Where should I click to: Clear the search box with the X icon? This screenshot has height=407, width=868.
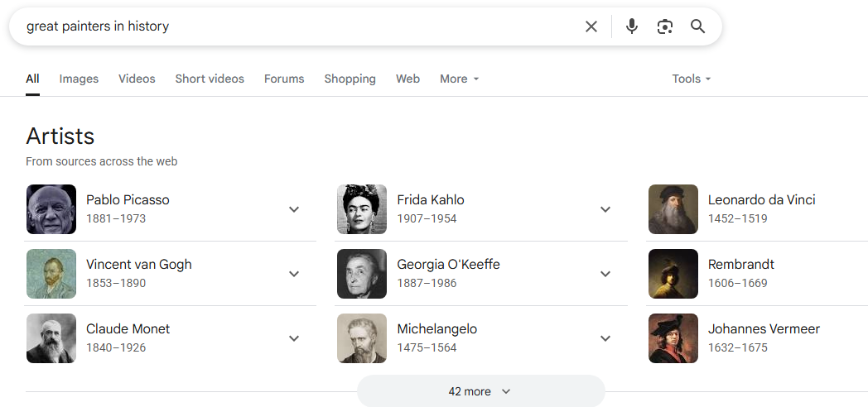click(591, 26)
